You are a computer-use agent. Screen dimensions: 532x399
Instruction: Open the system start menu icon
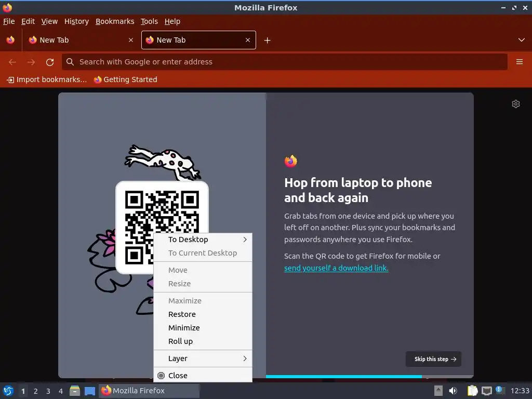8,391
